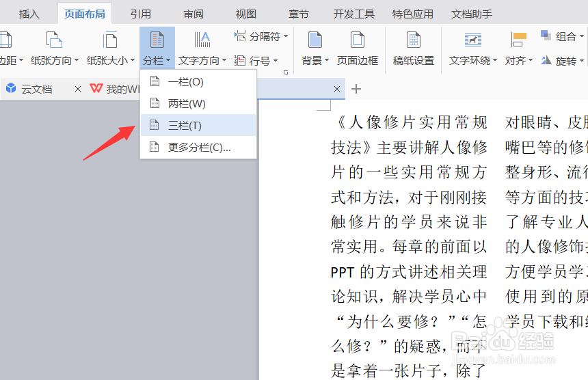Click text line 是拿着一张片子，除了

point(409,371)
